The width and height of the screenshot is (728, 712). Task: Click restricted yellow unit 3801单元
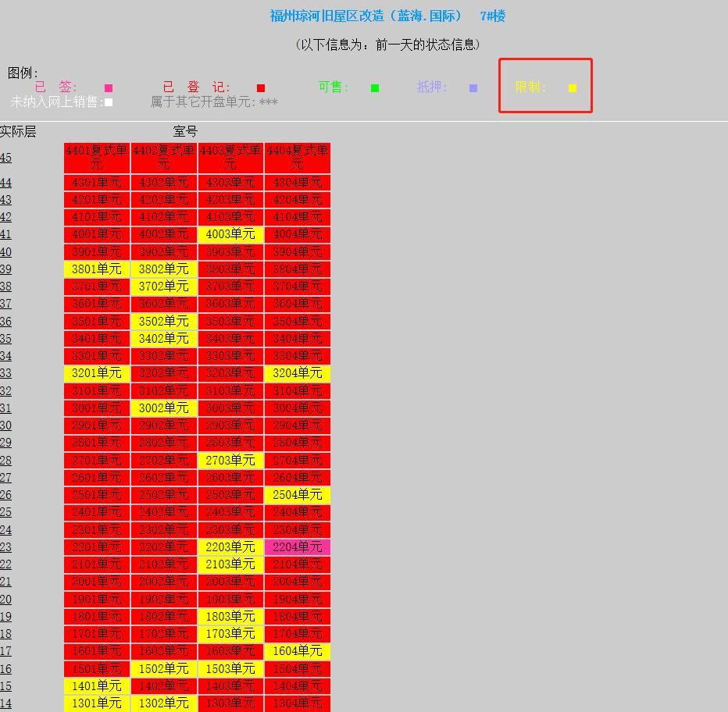click(96, 269)
